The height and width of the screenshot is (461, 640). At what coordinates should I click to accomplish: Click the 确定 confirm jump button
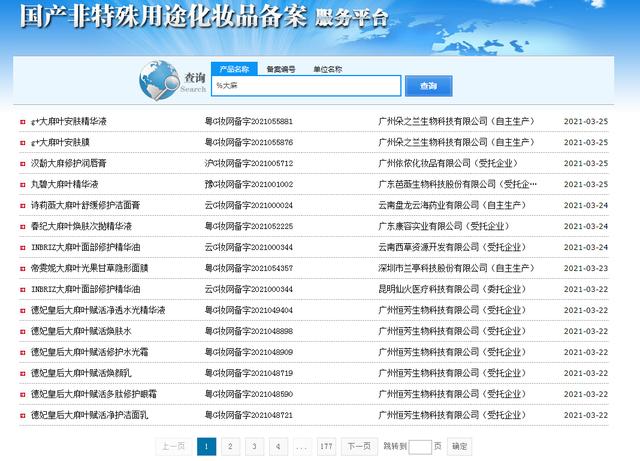click(459, 446)
